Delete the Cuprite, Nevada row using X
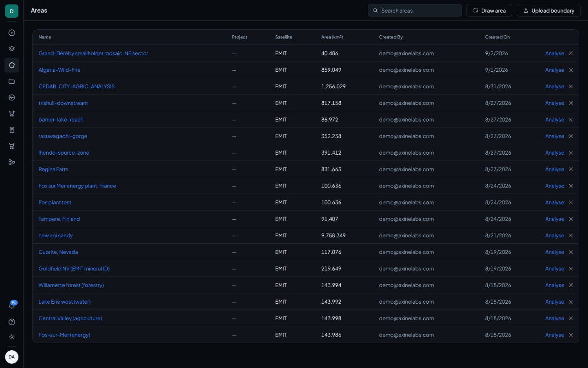 click(x=571, y=252)
